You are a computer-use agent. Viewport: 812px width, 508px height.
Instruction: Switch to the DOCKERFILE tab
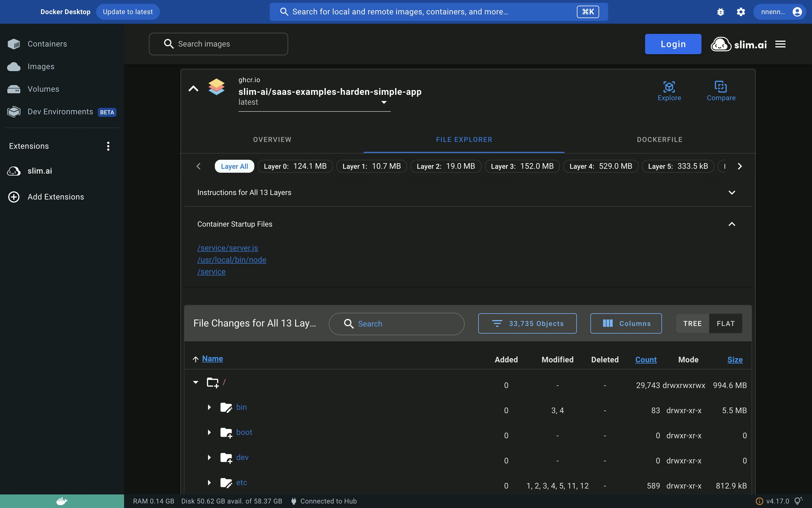660,140
